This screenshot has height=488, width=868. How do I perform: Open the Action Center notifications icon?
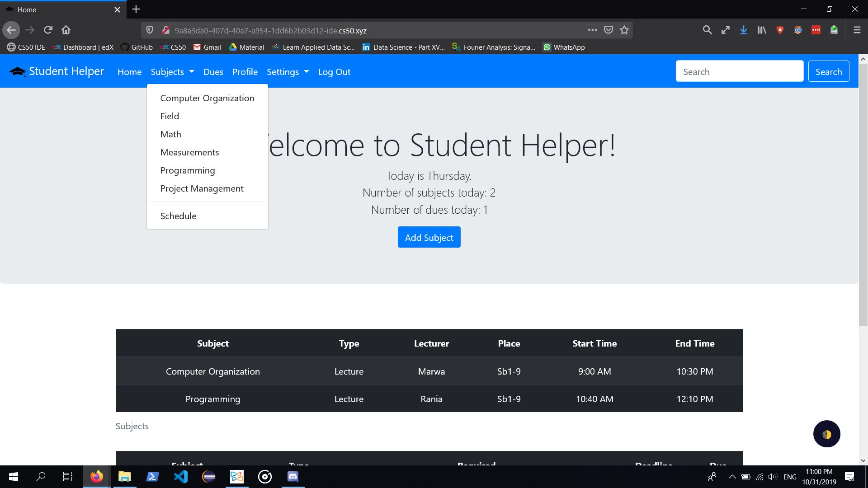849,477
